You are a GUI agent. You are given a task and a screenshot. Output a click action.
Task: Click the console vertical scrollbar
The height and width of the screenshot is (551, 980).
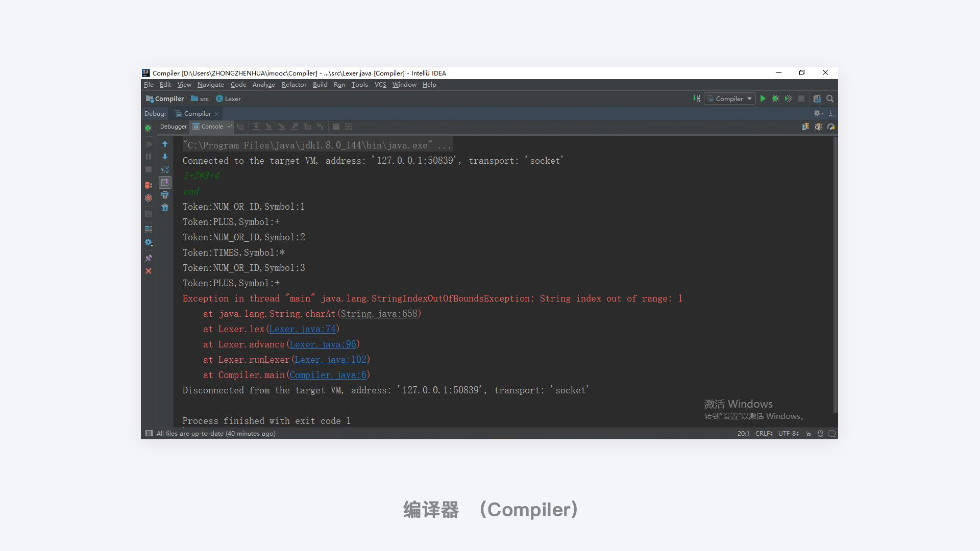[835, 275]
